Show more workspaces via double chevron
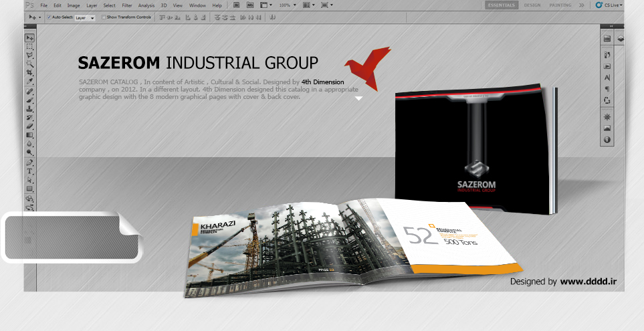 click(x=582, y=5)
